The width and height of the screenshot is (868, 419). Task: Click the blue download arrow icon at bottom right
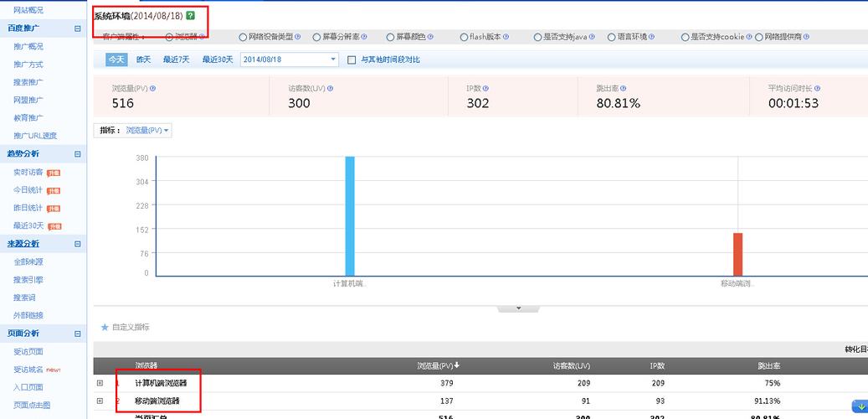point(860,406)
